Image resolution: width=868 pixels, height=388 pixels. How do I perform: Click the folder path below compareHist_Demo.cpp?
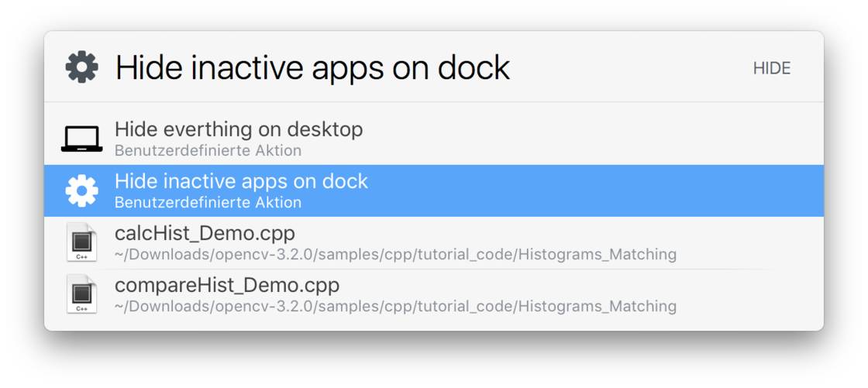pos(395,306)
